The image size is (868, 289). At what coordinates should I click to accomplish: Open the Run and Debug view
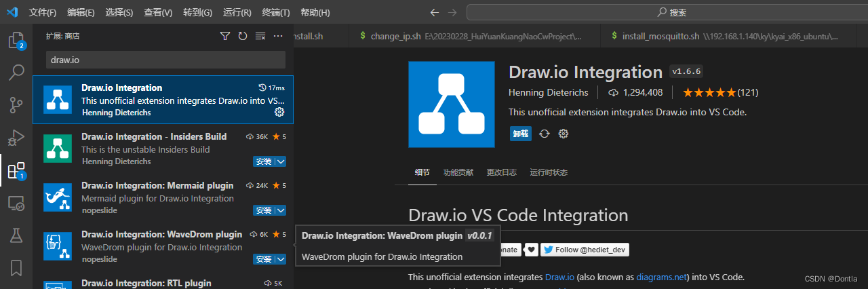click(16, 138)
